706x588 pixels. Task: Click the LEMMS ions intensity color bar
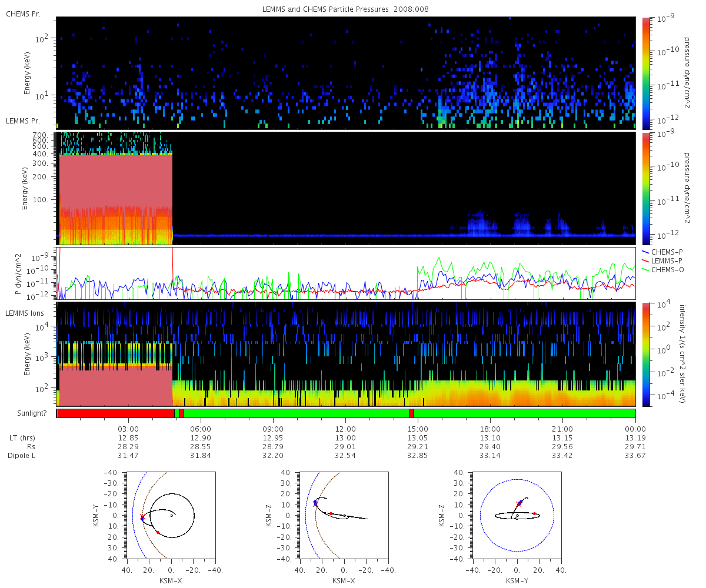pyautogui.click(x=645, y=354)
